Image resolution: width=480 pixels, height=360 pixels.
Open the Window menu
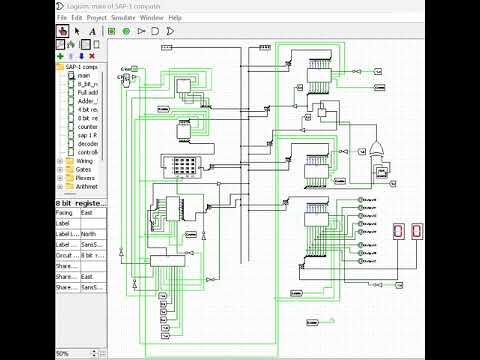coord(152,18)
